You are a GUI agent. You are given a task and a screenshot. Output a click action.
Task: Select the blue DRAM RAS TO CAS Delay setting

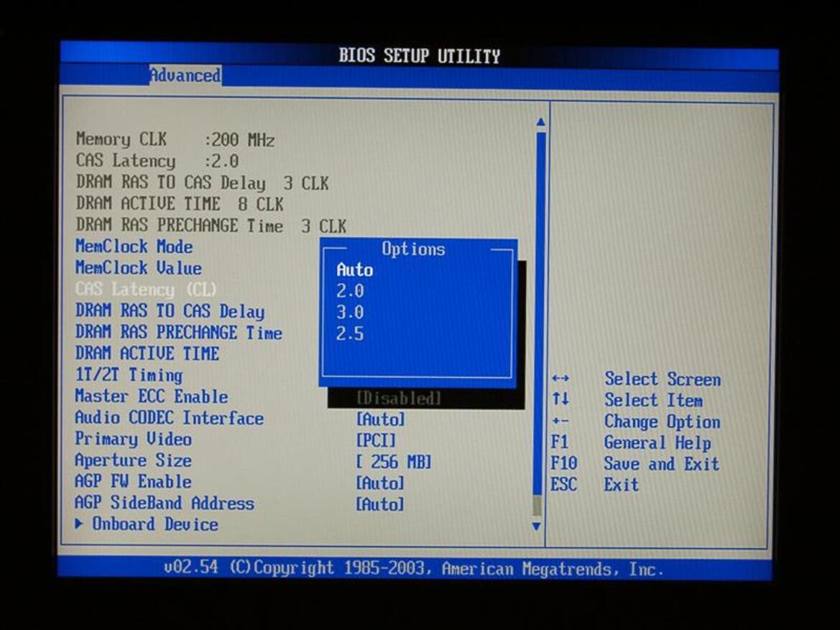[170, 311]
